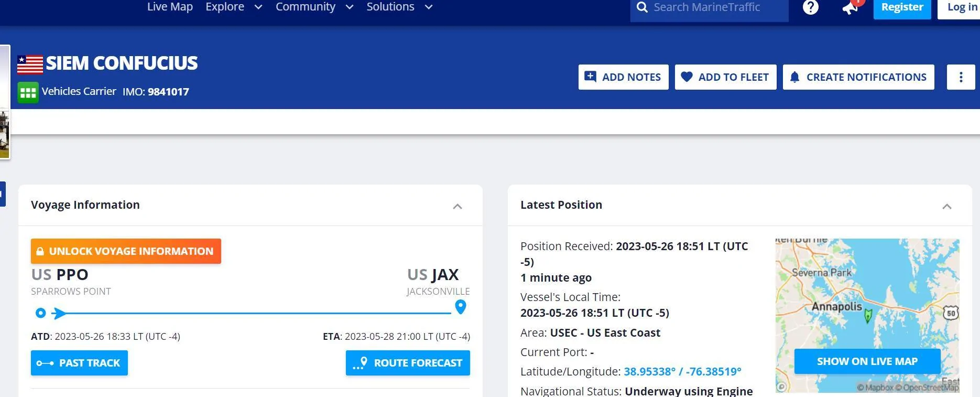Collapse the Voyage Information panel
Image resolution: width=980 pixels, height=397 pixels.
tap(458, 206)
